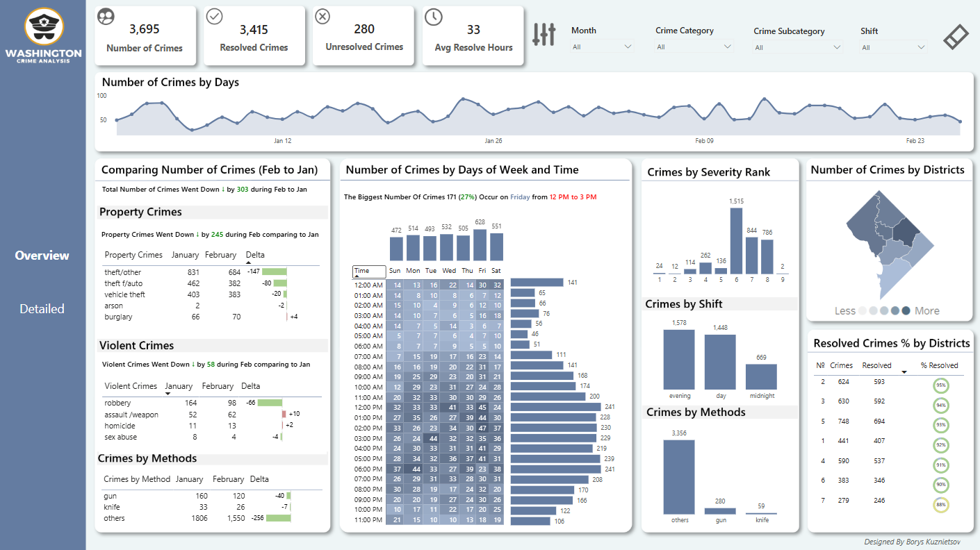Open the Shift dropdown
Screen dimensions: 980x550
(893, 47)
